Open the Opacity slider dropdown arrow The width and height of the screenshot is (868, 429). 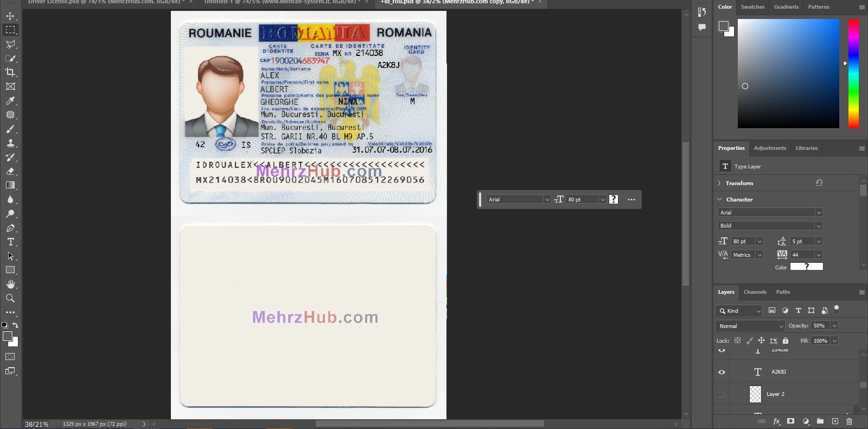[x=834, y=326]
